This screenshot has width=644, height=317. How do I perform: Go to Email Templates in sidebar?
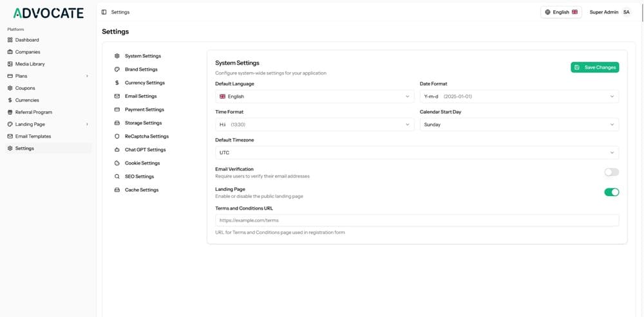tap(33, 136)
